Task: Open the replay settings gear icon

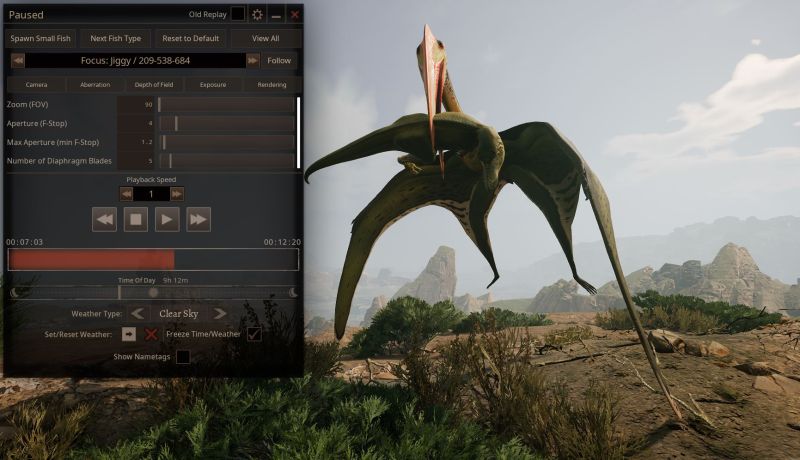Action: pyautogui.click(x=257, y=14)
